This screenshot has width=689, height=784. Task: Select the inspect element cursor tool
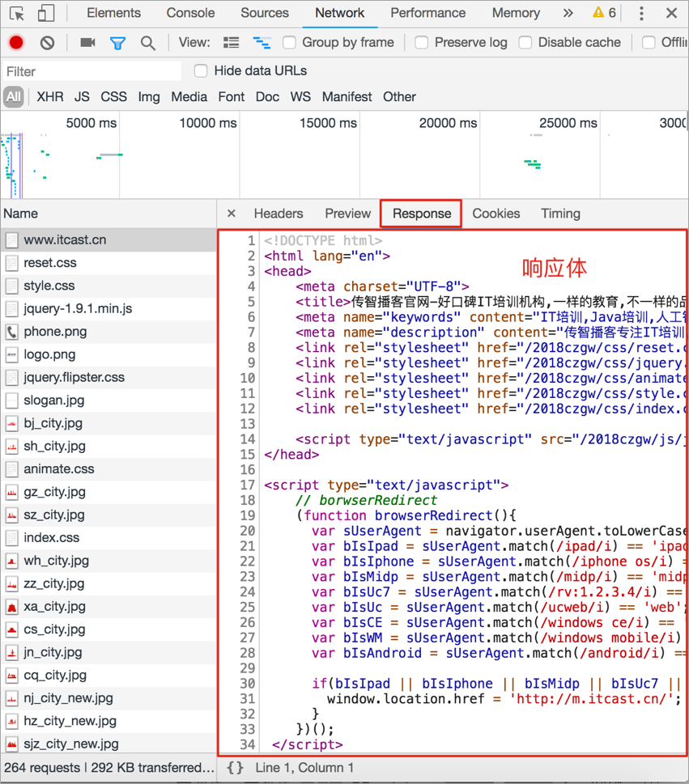coord(16,13)
